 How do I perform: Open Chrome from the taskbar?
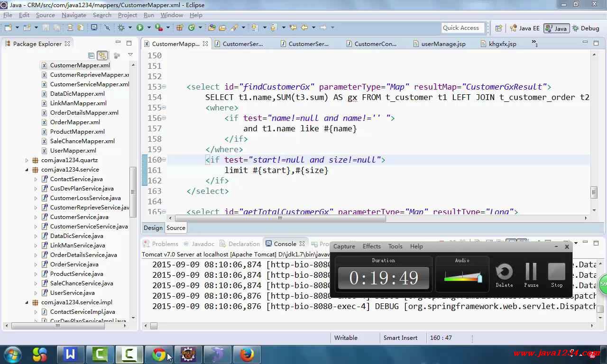pos(159,354)
